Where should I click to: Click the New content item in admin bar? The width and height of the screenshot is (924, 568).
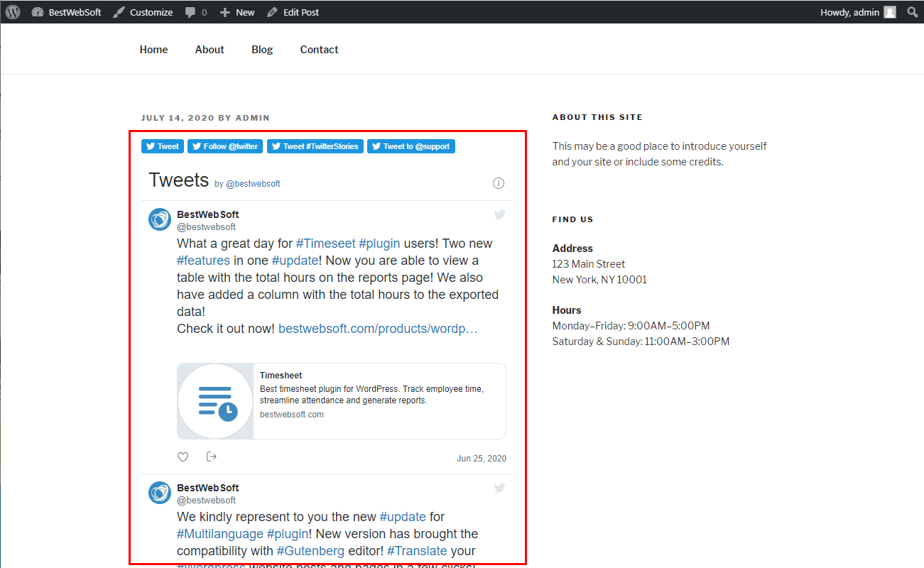point(237,12)
